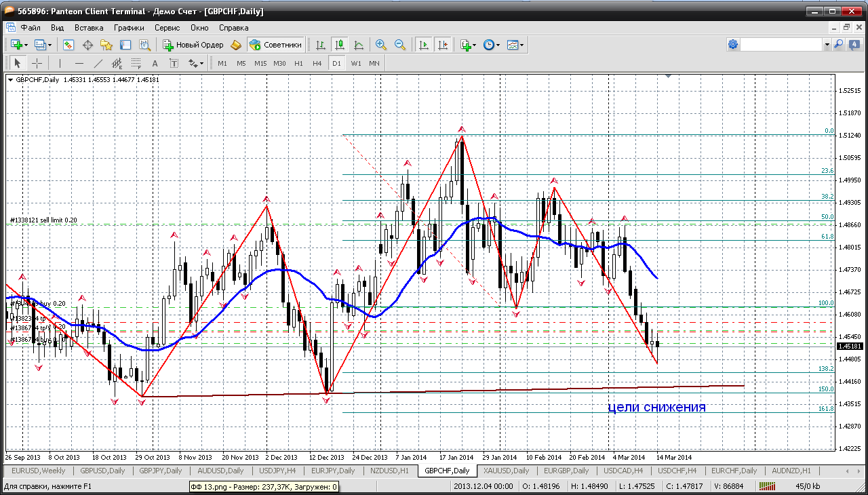Switch to the H4 timeframe
This screenshot has width=868, height=495.
point(317,63)
